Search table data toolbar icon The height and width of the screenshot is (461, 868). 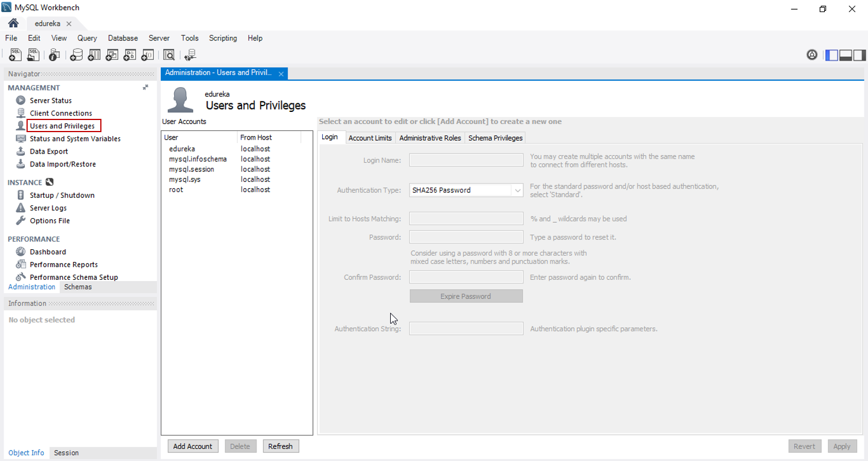tap(169, 55)
